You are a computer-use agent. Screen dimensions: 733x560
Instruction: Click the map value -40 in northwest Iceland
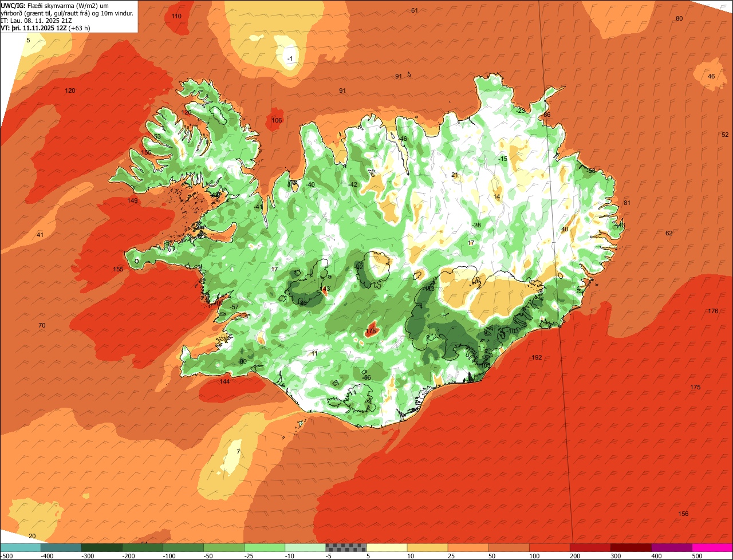310,184
